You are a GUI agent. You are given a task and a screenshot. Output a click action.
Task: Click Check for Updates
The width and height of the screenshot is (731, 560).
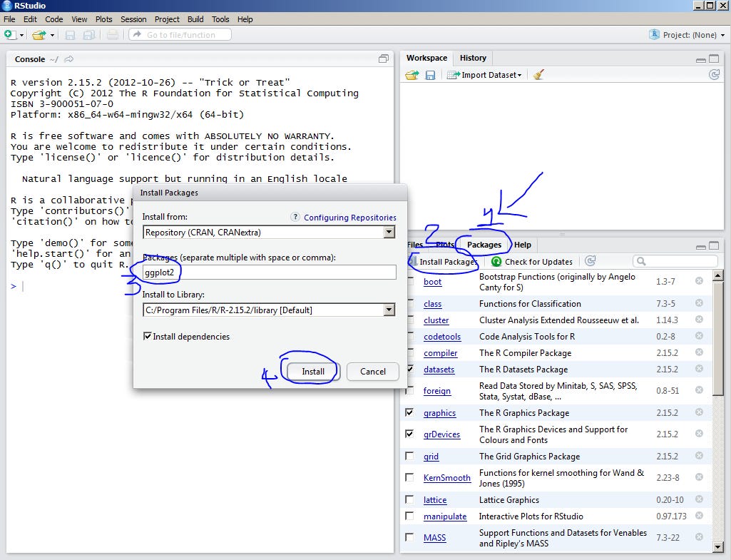532,262
